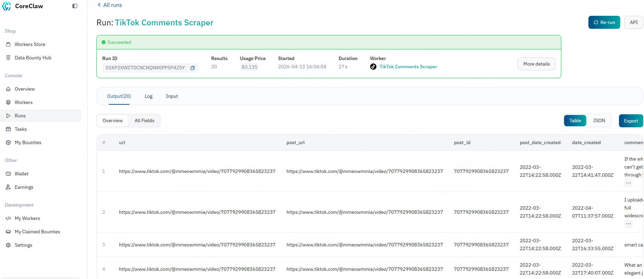Click the My Workers code icon
Screen dimensions: 644x279
pos(8,218)
